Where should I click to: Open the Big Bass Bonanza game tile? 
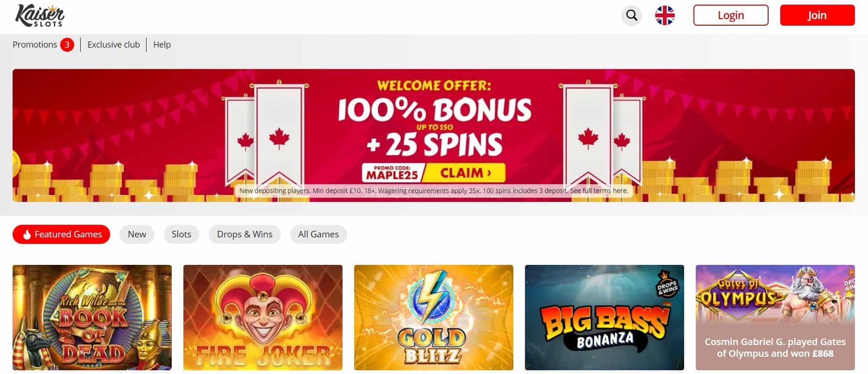[x=604, y=318]
